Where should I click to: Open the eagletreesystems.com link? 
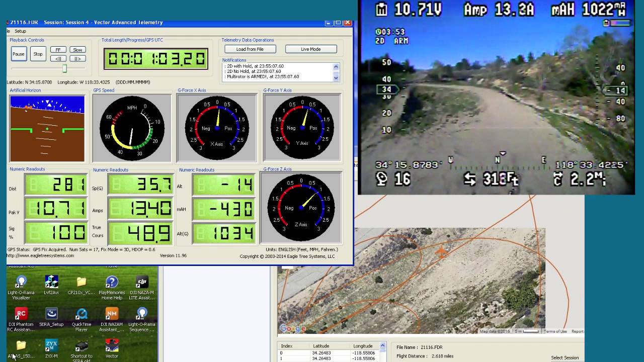pyautogui.click(x=40, y=255)
